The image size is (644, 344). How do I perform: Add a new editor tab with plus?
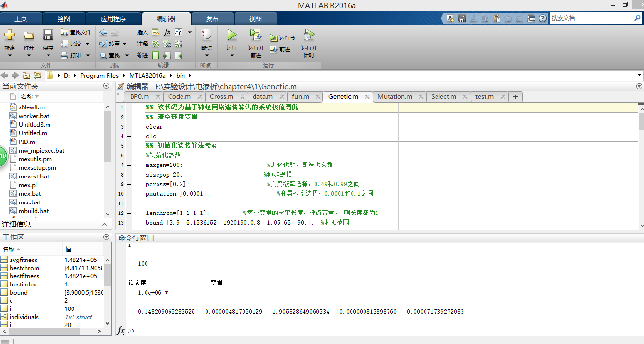(x=516, y=96)
